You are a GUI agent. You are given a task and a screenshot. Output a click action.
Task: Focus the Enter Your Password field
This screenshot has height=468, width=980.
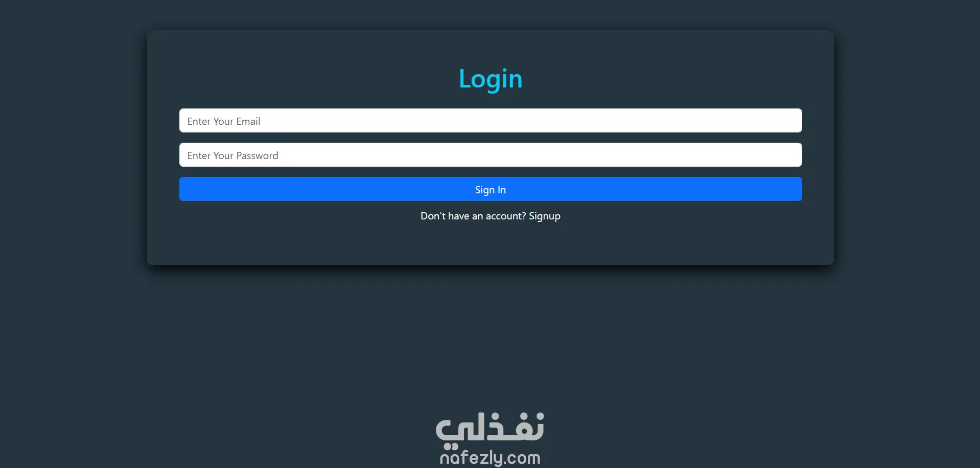click(491, 155)
